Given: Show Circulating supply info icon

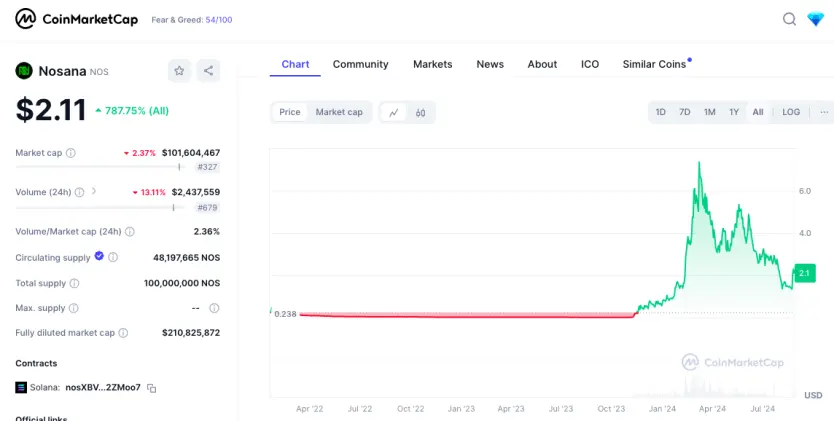Looking at the screenshot, I should (x=113, y=257).
